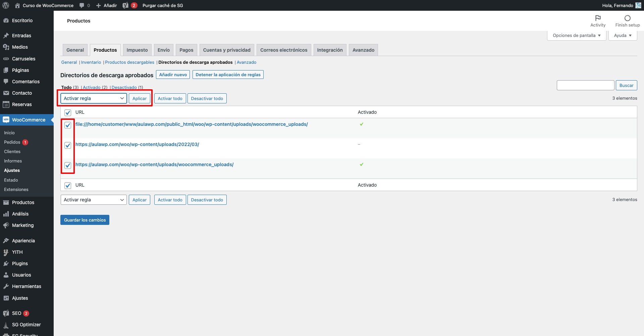The height and width of the screenshot is (336, 644).
Task: Open the top Activar regla dropdown
Action: pyautogui.click(x=94, y=98)
